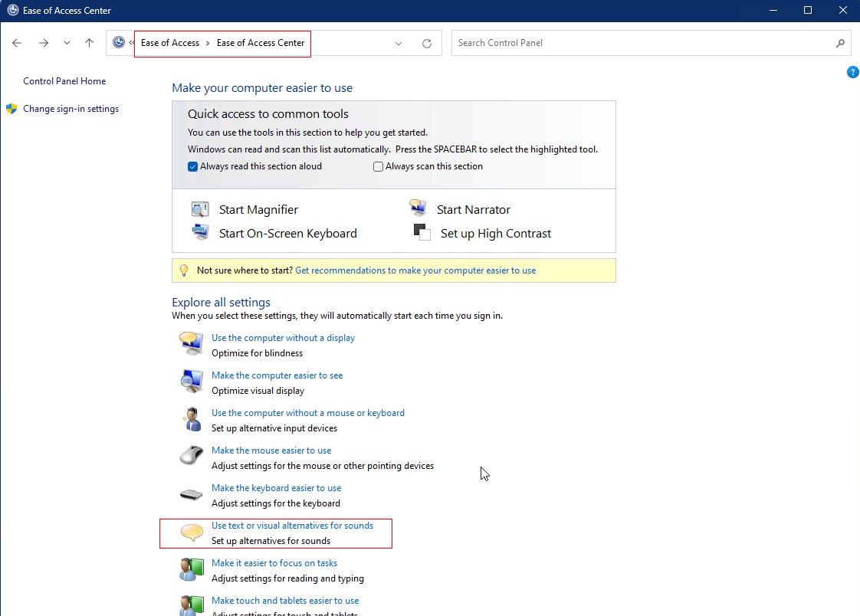Click the title bar Ease of Access Center icon
Image resolution: width=860 pixels, height=616 pixels.
[x=12, y=11]
